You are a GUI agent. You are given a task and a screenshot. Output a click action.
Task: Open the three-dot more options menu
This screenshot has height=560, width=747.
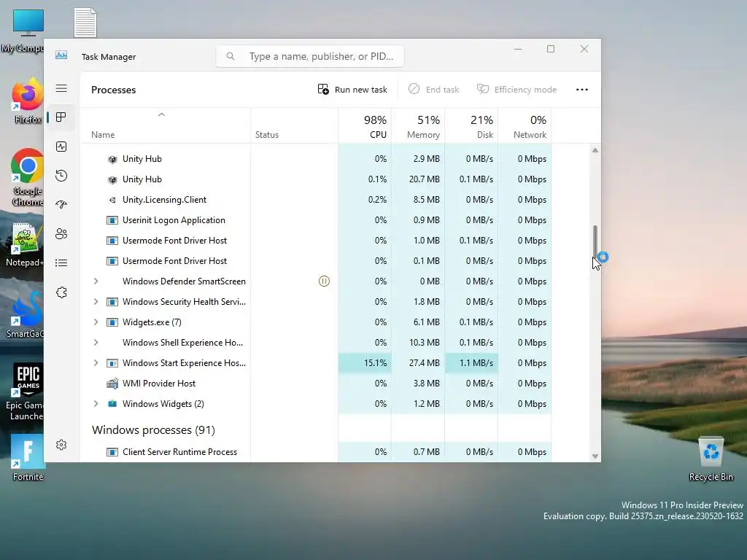click(581, 90)
